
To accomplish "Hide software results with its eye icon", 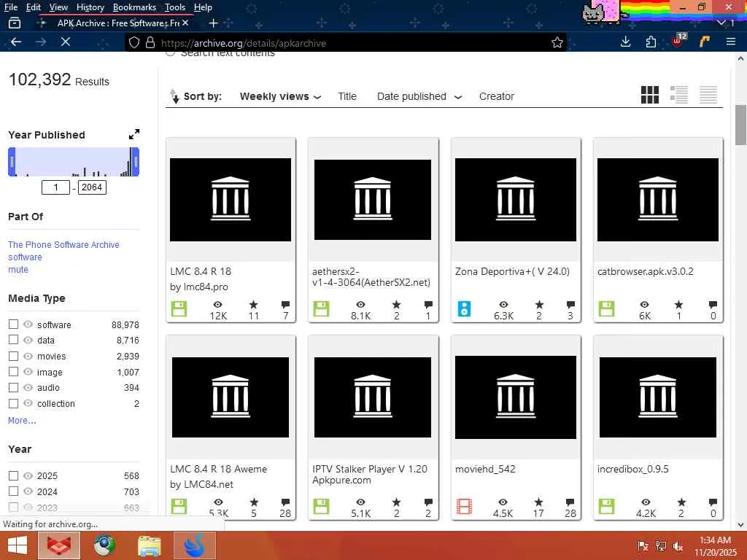I will [28, 324].
